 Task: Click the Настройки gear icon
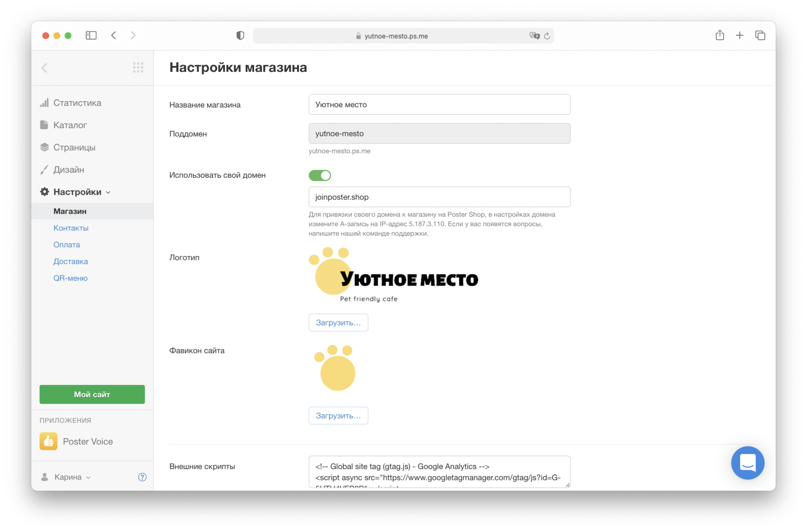click(x=44, y=192)
